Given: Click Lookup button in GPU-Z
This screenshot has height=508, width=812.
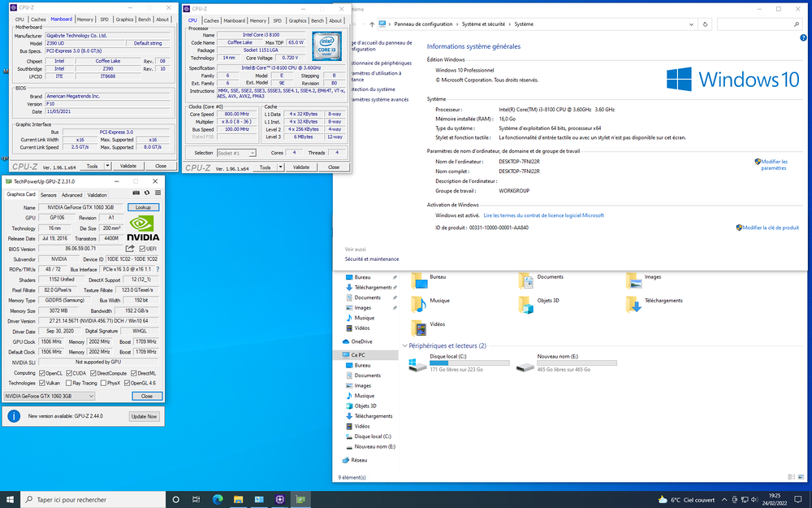Looking at the screenshot, I should pyautogui.click(x=144, y=207).
